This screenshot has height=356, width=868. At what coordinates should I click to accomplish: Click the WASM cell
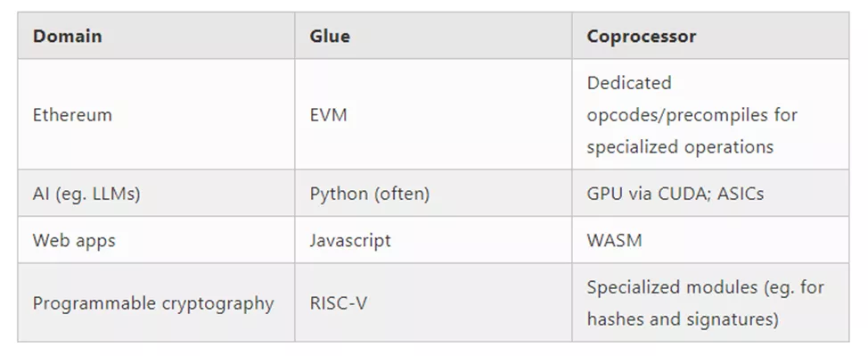tap(710, 240)
